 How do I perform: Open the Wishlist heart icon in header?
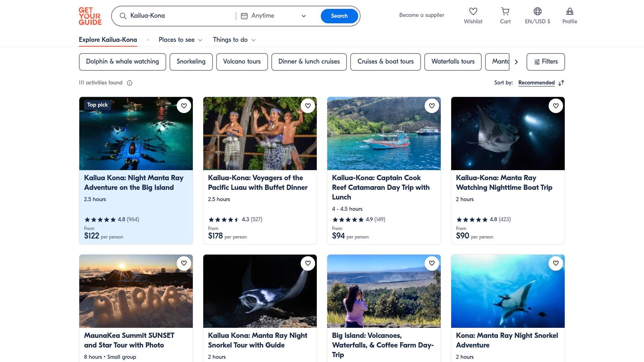click(x=473, y=12)
